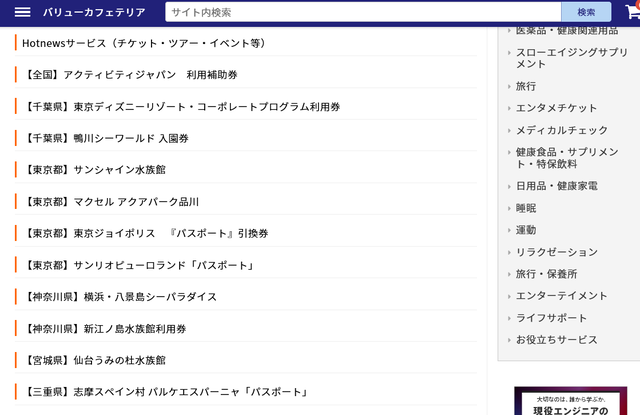Open 【宮城県】仙台うみの杜水族館 link
640x415 pixels.
94,360
